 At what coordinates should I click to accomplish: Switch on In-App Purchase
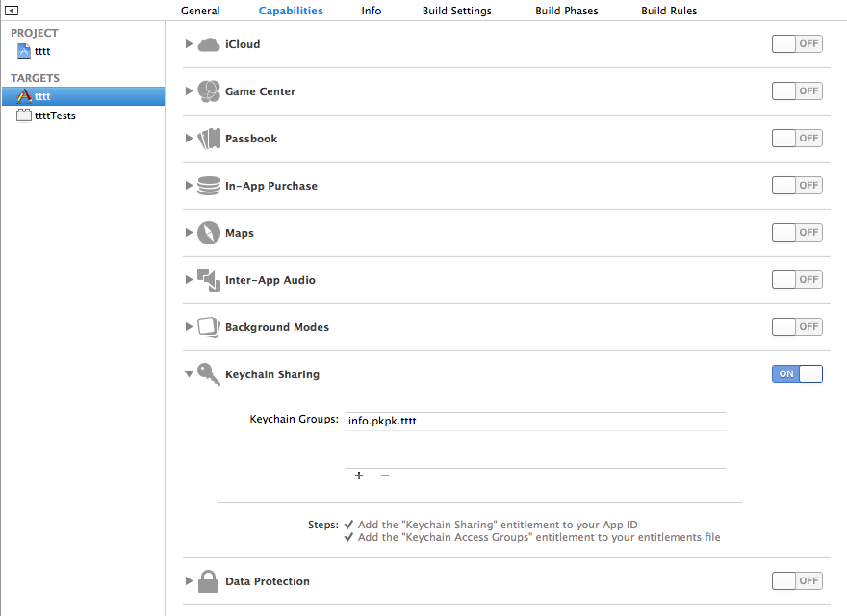point(797,186)
